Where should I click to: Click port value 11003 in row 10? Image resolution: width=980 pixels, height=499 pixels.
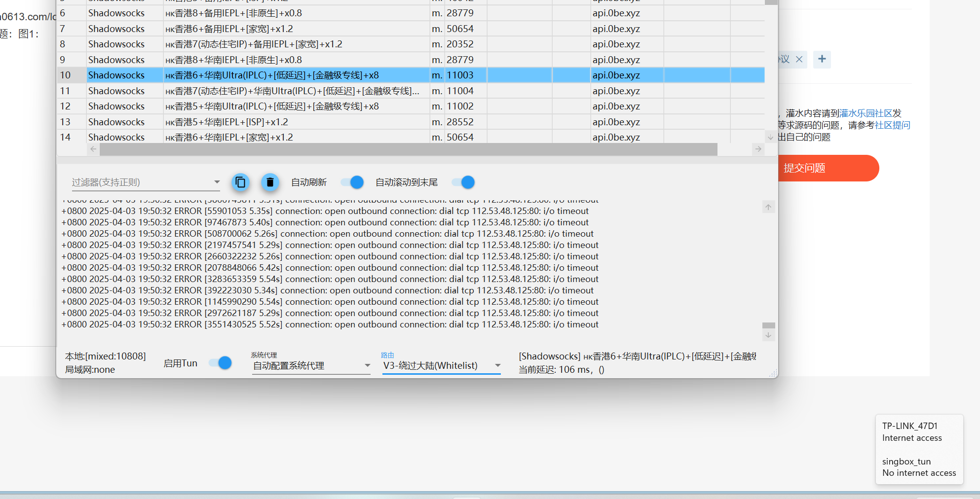[460, 75]
